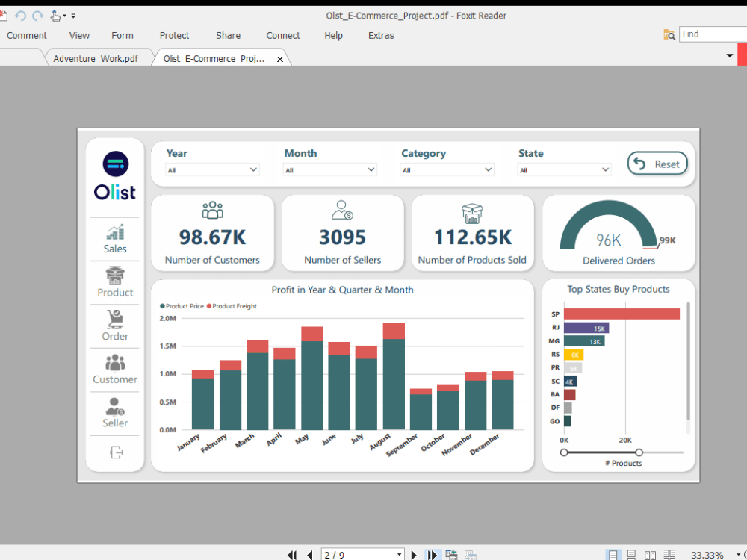Click the Redo icon in the quick access toolbar
Screen dimensions: 747x560
click(38, 15)
